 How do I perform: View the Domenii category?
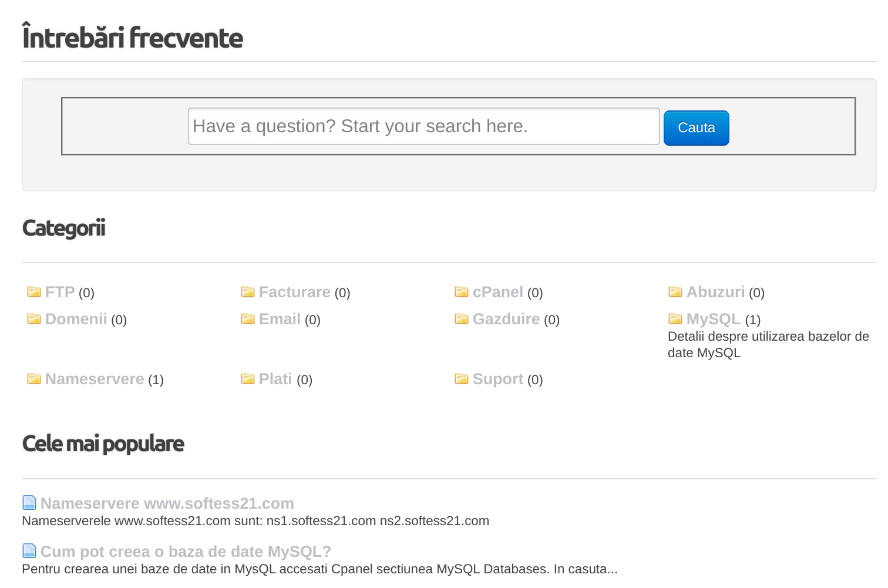pos(76,319)
